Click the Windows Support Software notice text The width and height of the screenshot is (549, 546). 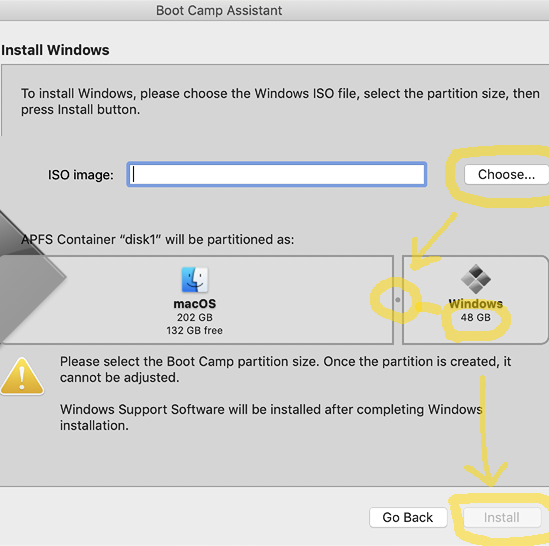point(271,417)
